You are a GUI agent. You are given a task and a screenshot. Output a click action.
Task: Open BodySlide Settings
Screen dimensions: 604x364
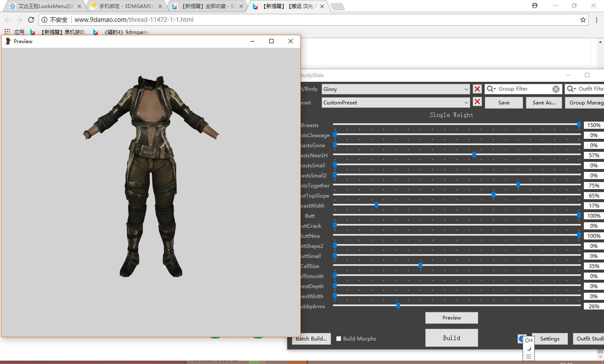pyautogui.click(x=549, y=339)
